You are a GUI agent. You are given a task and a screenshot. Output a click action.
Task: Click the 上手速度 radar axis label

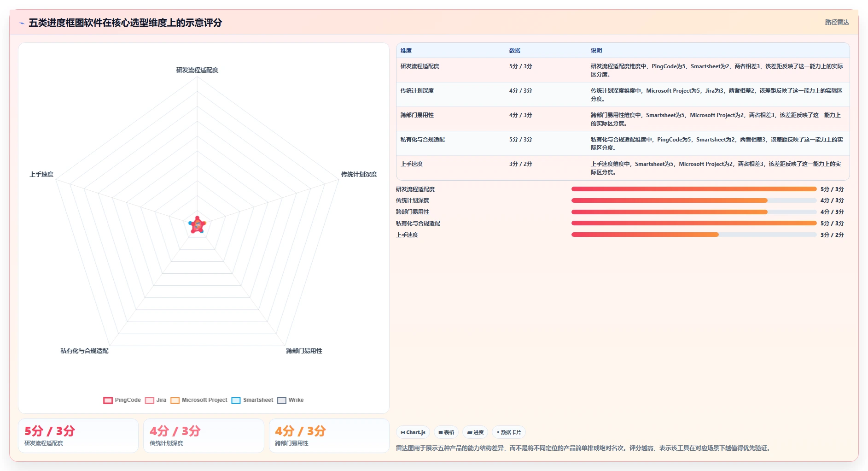(41, 174)
